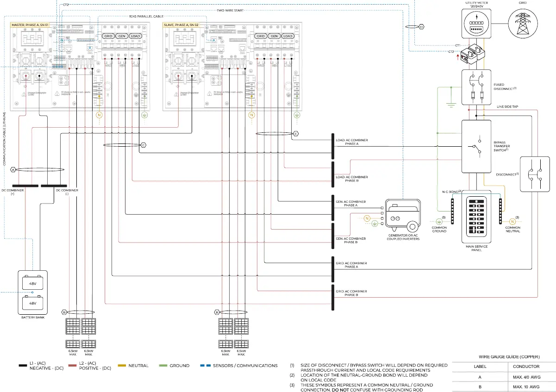Click the disconnect box switch symbol
This screenshot has width=556, height=392.
tap(535, 174)
